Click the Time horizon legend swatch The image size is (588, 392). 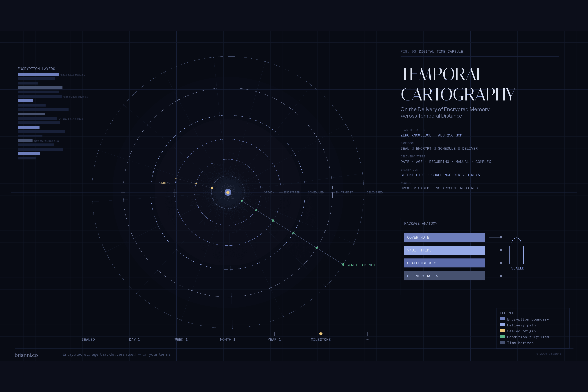point(502,342)
